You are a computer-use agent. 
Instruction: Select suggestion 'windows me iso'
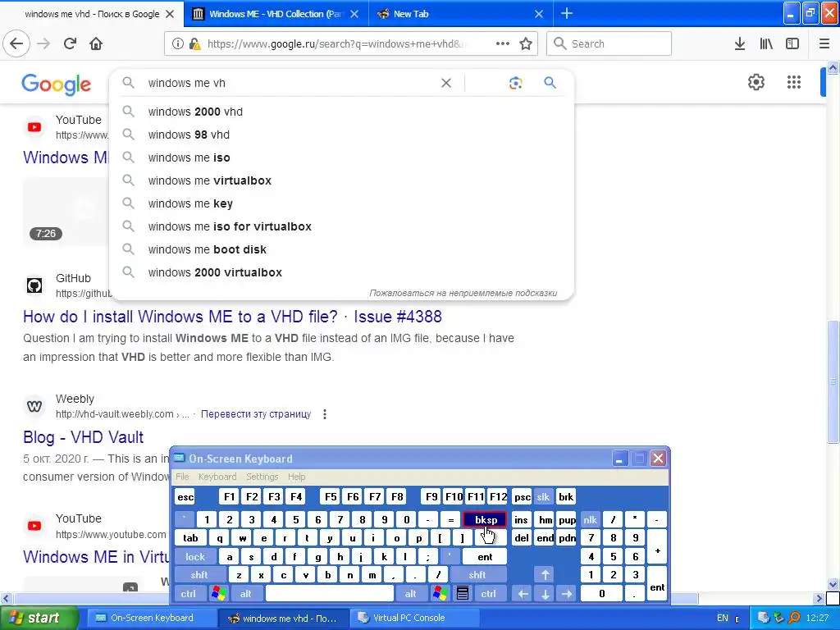coord(341,157)
